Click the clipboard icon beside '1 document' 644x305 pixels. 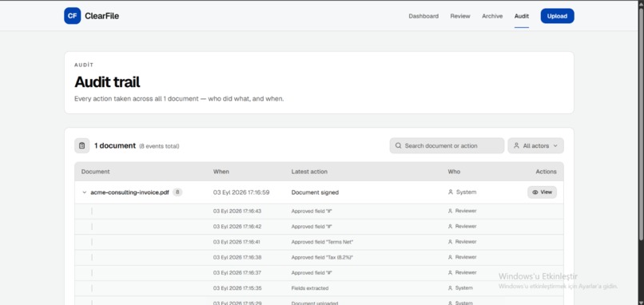click(81, 146)
